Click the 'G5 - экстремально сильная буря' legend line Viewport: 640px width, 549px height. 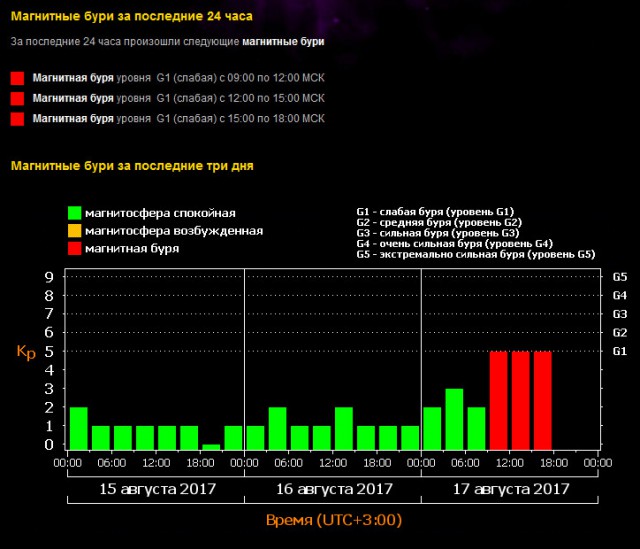point(475,255)
